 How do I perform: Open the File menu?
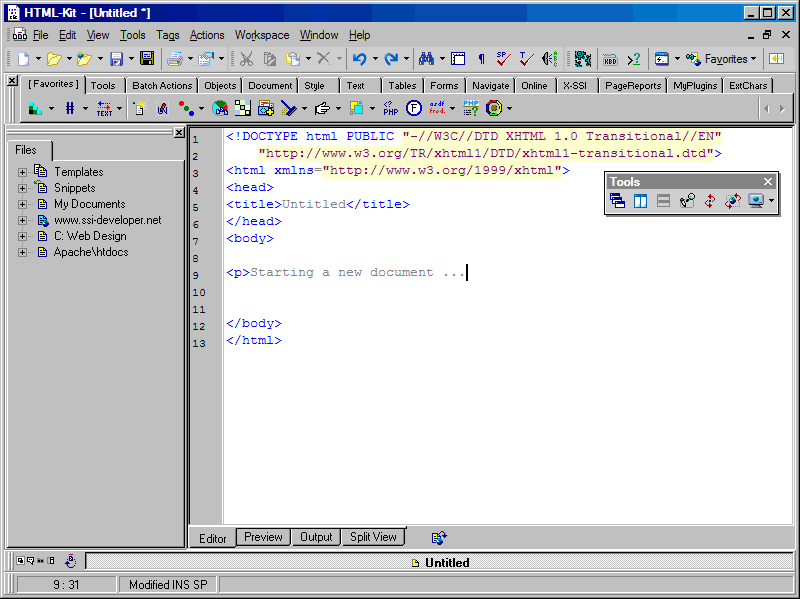coord(40,35)
